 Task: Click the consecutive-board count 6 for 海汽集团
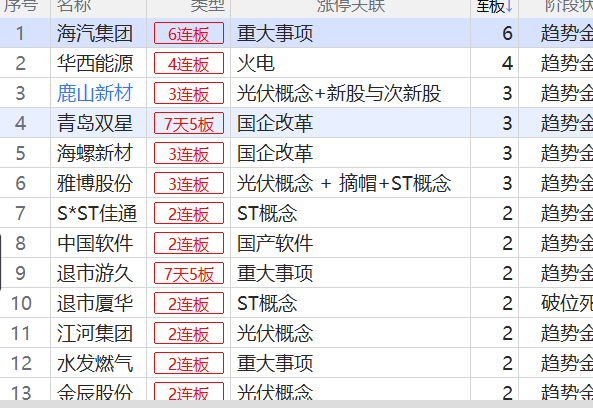click(x=507, y=33)
